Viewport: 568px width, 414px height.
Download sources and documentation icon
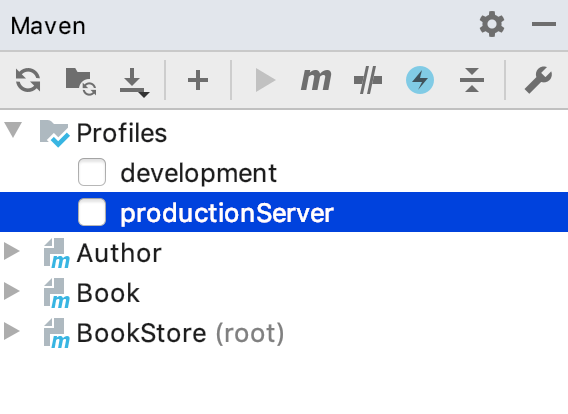[x=134, y=82]
